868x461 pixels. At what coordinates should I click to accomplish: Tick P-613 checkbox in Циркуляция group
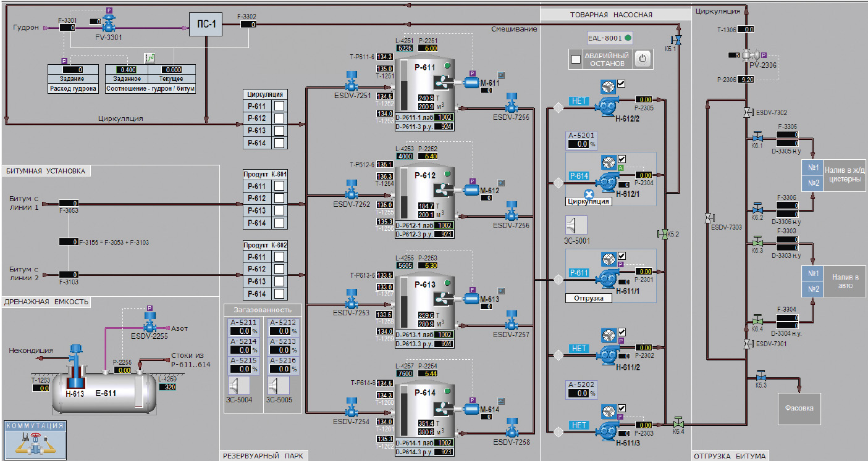coord(279,131)
